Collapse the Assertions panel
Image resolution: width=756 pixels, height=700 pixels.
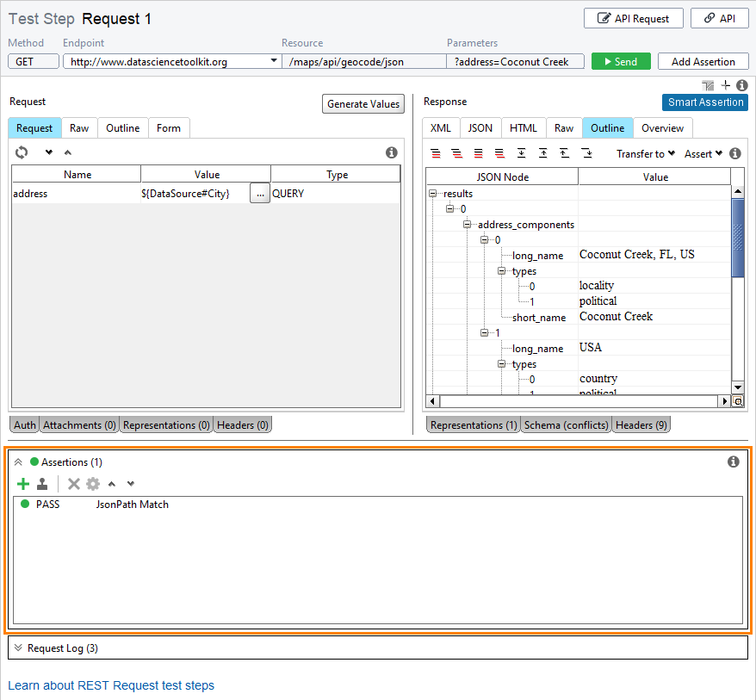(18, 462)
